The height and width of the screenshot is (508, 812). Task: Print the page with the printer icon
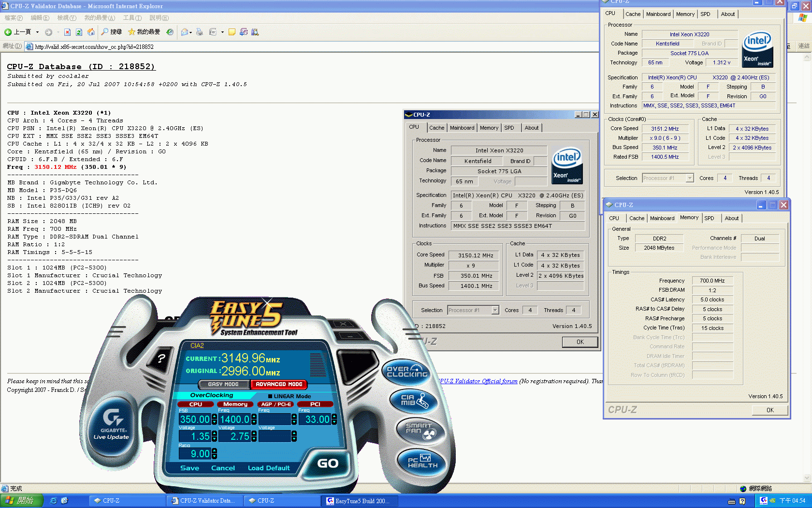[199, 32]
